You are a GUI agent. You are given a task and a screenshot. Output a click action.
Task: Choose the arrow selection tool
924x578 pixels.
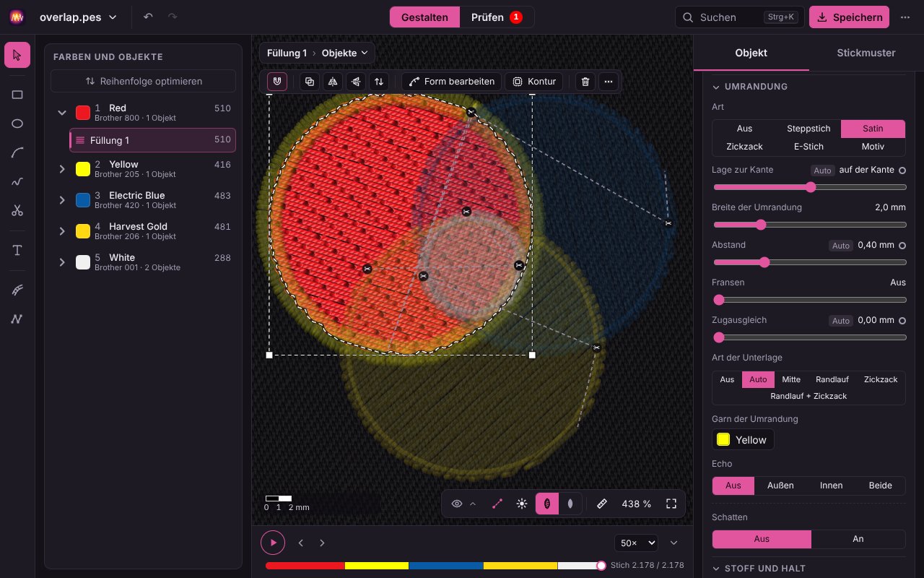point(17,55)
